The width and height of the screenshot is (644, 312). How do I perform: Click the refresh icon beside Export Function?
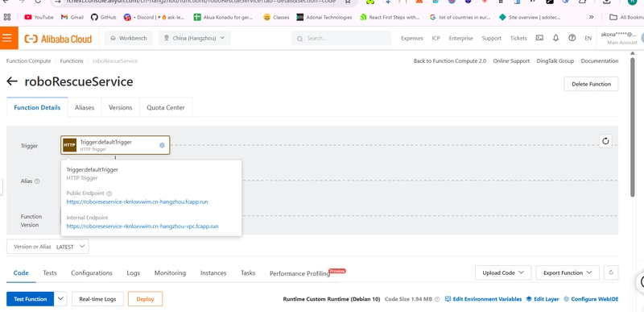point(611,272)
